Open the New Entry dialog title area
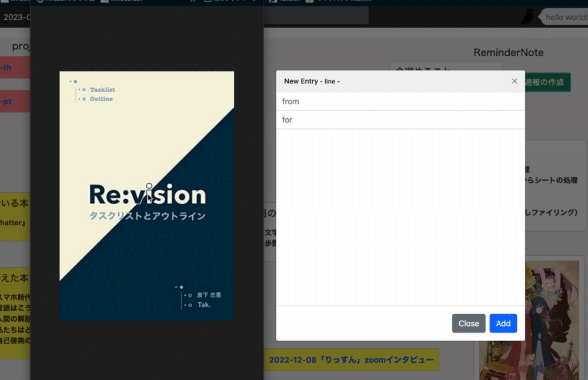Screen dimensions: 588x380 click(312, 81)
